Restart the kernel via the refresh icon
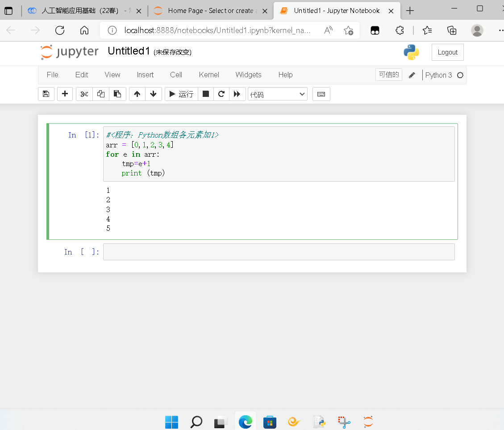This screenshot has width=504, height=430. [221, 94]
